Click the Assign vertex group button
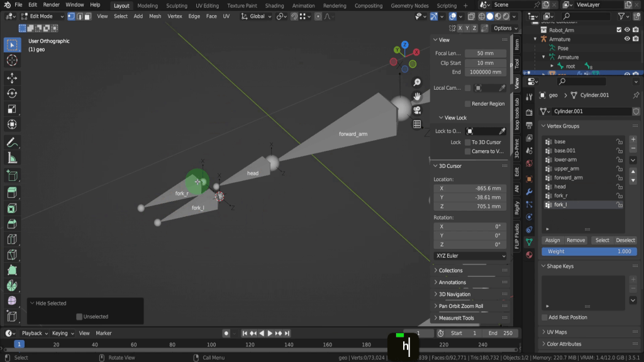Viewport: 644px width, 362px height. pyautogui.click(x=552, y=240)
